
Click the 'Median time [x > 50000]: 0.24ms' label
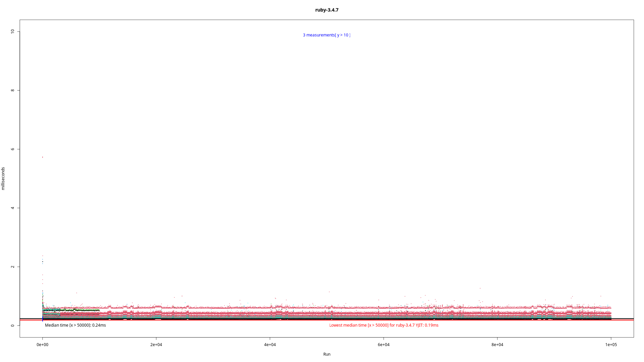coord(75,325)
